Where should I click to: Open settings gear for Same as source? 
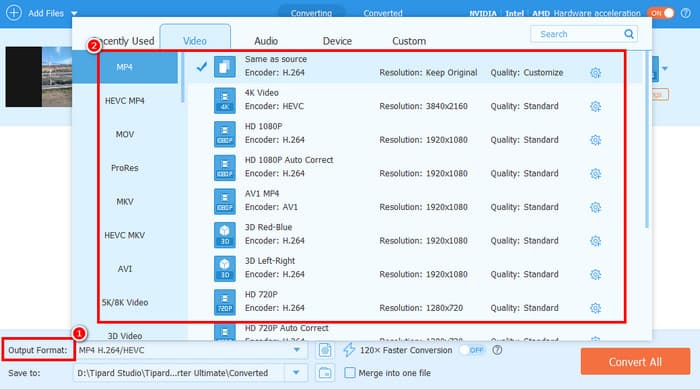click(595, 73)
